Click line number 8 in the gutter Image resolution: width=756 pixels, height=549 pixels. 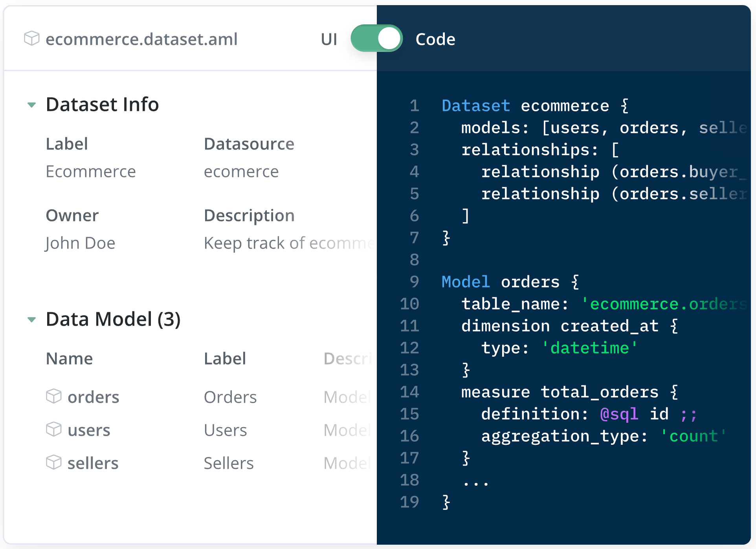point(415,260)
